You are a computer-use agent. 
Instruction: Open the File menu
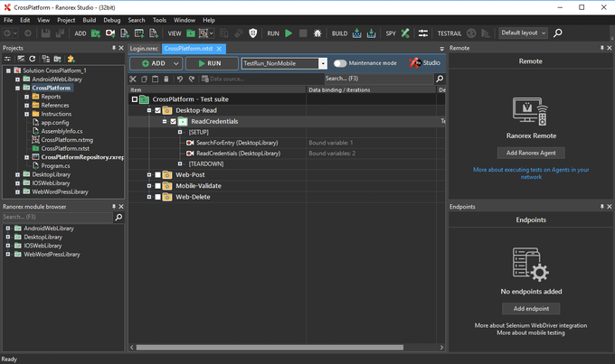8,20
